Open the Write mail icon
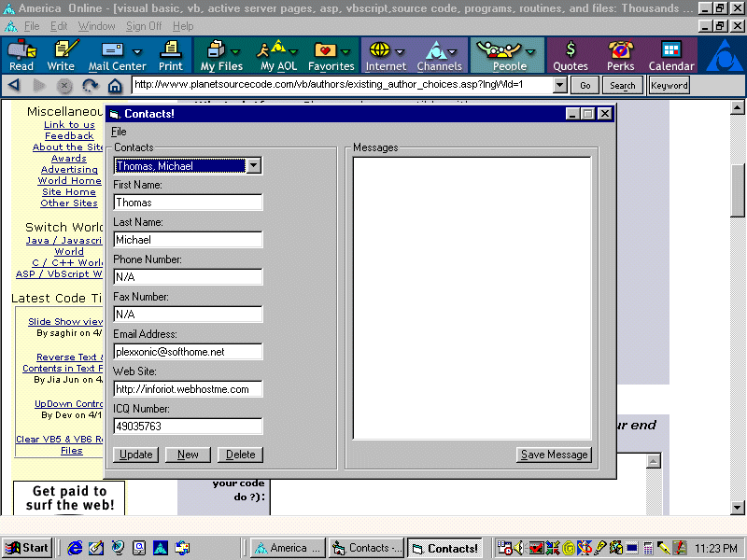The image size is (747, 560). (x=61, y=55)
